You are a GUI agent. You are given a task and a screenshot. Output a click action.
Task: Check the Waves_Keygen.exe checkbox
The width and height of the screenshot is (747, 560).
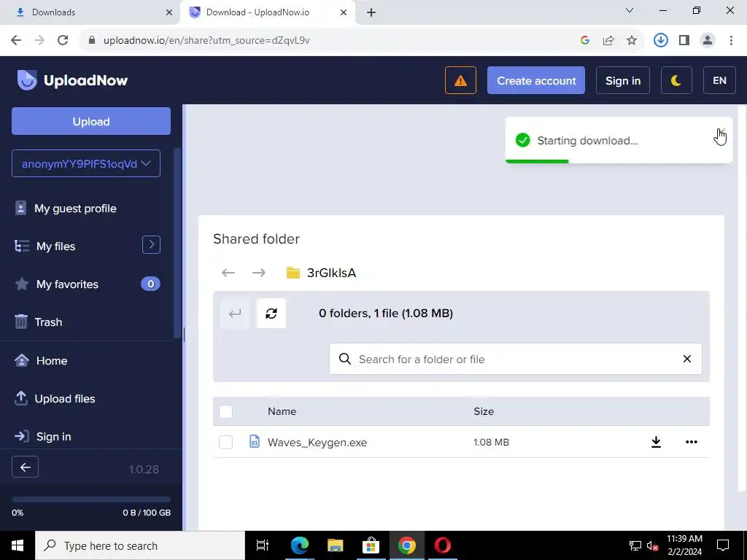pos(226,443)
